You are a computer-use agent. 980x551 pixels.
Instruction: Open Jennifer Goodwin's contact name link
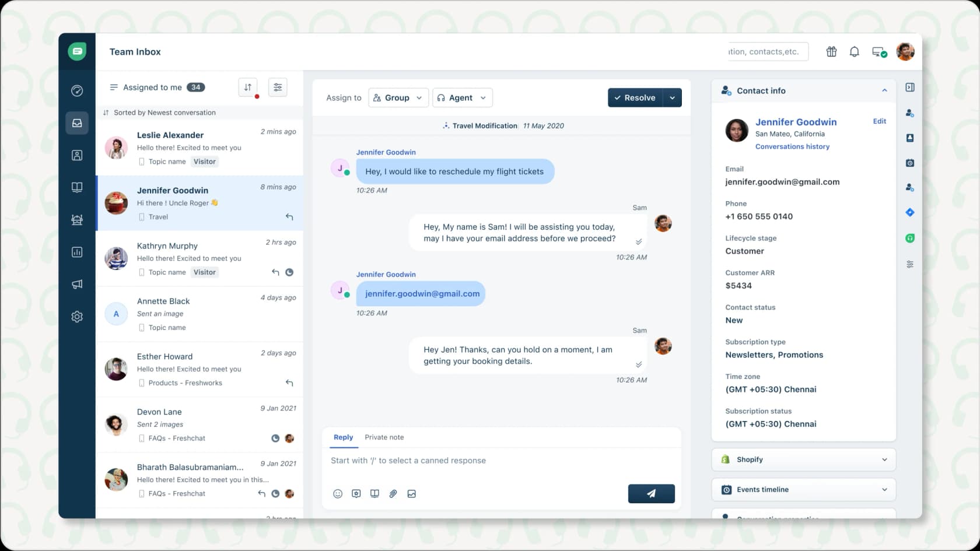point(796,122)
